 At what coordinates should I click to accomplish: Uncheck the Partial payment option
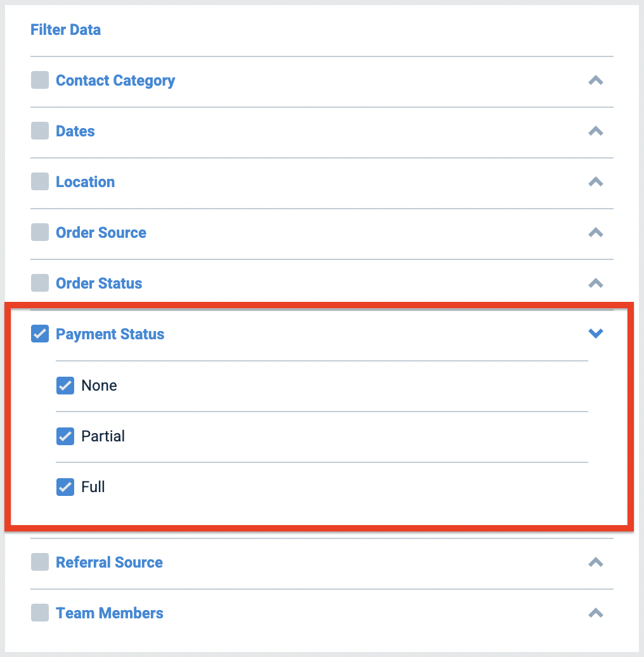tap(65, 436)
